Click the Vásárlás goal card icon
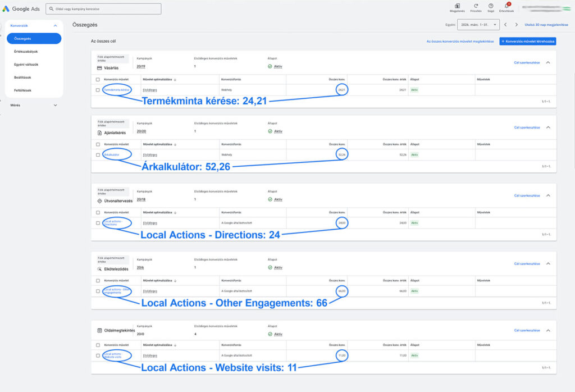This screenshot has width=575, height=392. 99,68
